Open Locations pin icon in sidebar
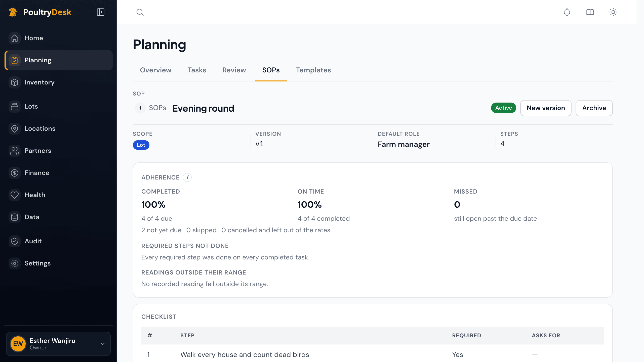The width and height of the screenshot is (644, 362). pos(15,129)
